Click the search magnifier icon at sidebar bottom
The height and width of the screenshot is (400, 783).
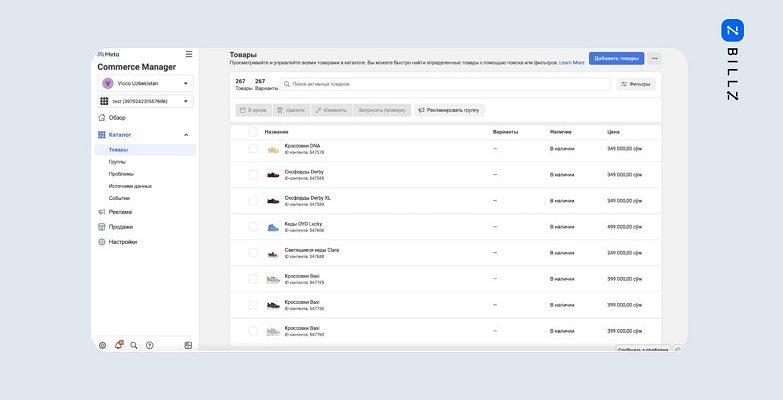point(134,345)
